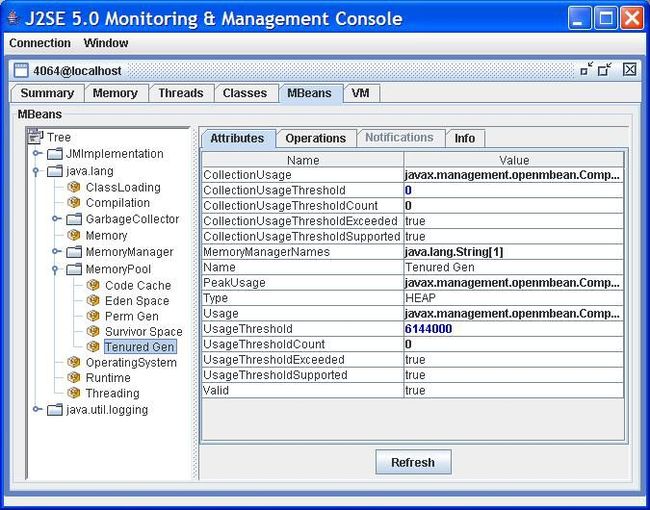Close the 4064@localhost internal frame
Image resolution: width=650 pixels, height=510 pixels.
pos(630,69)
